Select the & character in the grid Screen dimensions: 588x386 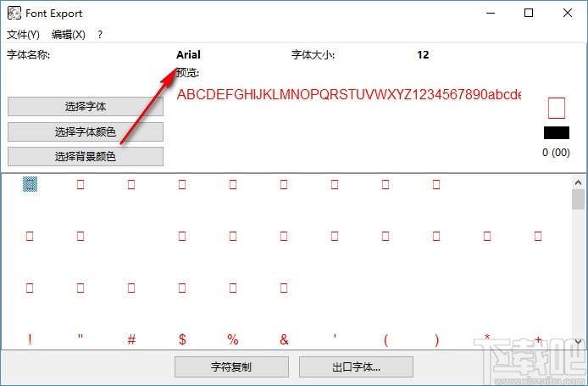pos(284,339)
